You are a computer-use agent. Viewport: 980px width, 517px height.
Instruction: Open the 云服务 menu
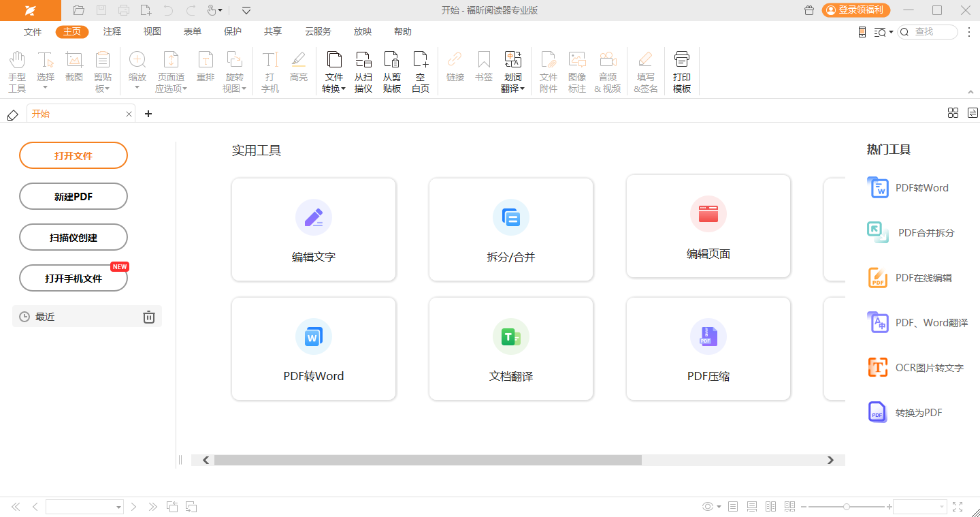(x=317, y=31)
